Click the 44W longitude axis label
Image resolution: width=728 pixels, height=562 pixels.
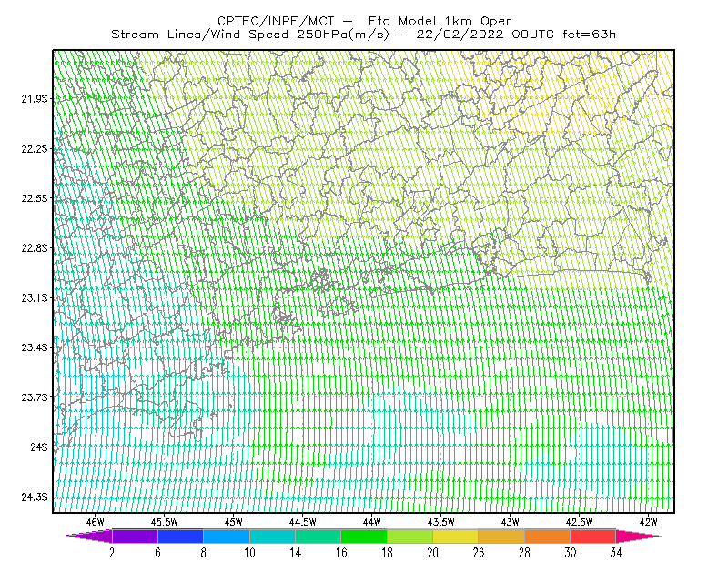(372, 522)
